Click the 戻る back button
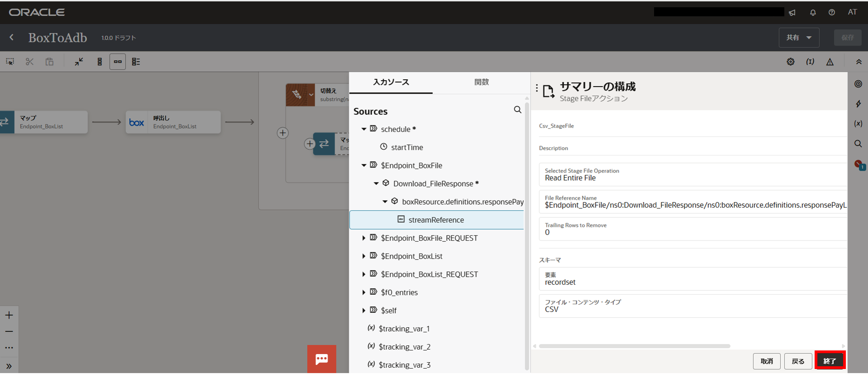This screenshot has width=868, height=374. [x=798, y=361]
